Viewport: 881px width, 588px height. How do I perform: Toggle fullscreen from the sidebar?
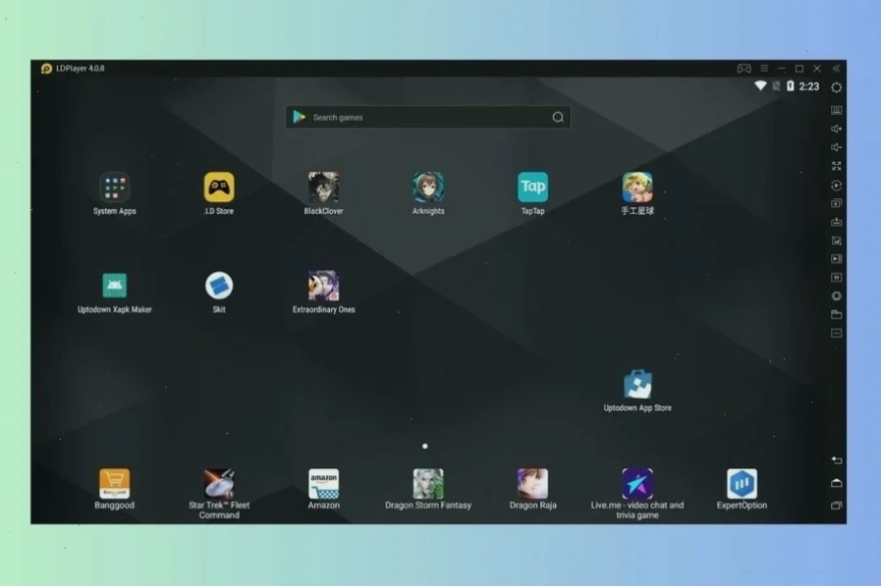tap(837, 166)
